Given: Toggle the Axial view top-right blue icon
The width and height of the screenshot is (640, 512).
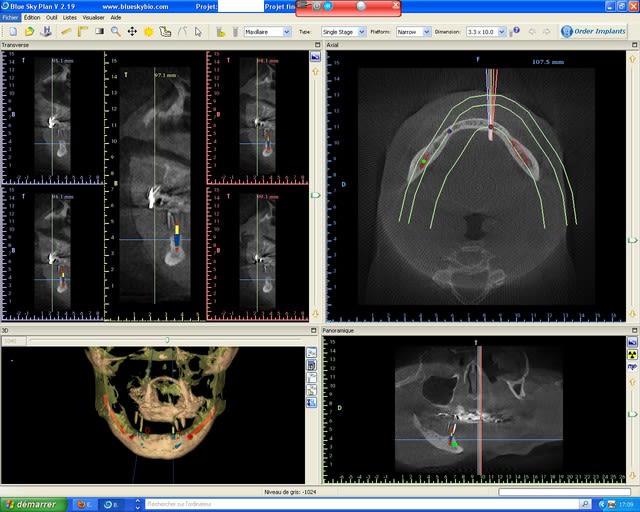Looking at the screenshot, I should [632, 58].
